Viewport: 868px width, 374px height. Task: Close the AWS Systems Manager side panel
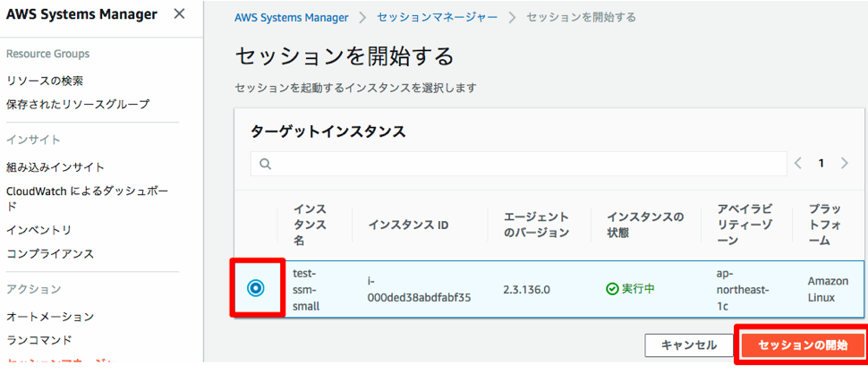pyautogui.click(x=179, y=14)
